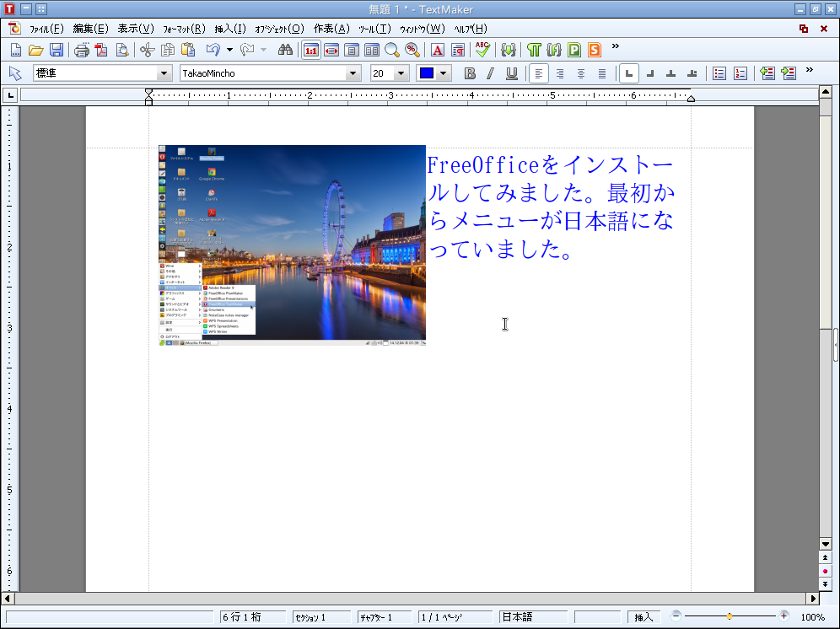The height and width of the screenshot is (629, 840).
Task: Click the insert field braces arrow icon
Action: click(509, 51)
